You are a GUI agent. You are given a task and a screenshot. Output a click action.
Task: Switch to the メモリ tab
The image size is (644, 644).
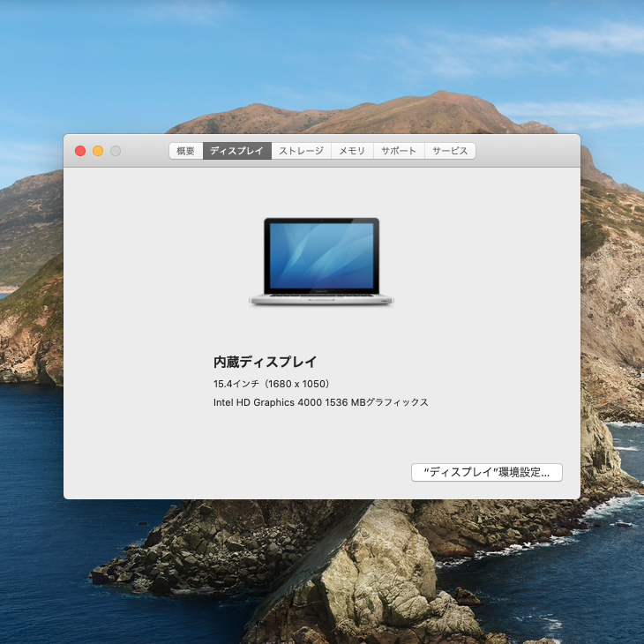pyautogui.click(x=352, y=151)
